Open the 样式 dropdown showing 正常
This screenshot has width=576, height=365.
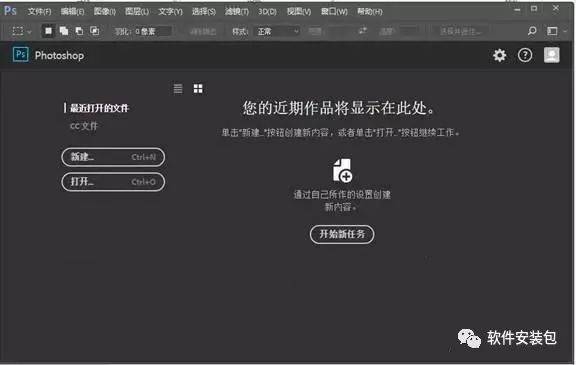277,32
